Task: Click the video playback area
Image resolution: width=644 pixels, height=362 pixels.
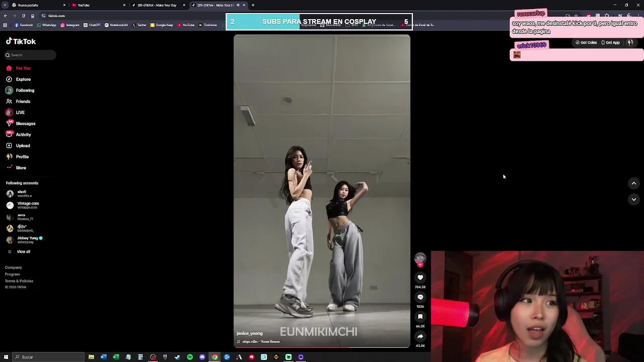Action: pos(321,191)
